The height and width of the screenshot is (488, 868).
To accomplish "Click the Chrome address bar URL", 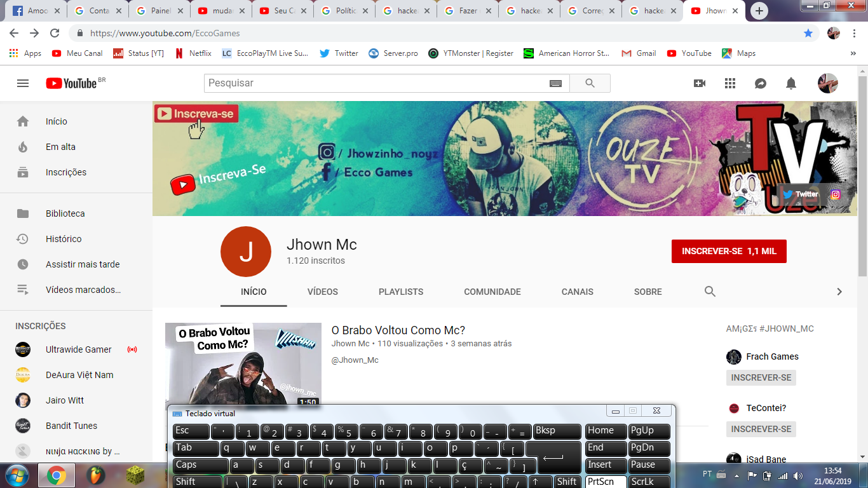I will pyautogui.click(x=165, y=33).
